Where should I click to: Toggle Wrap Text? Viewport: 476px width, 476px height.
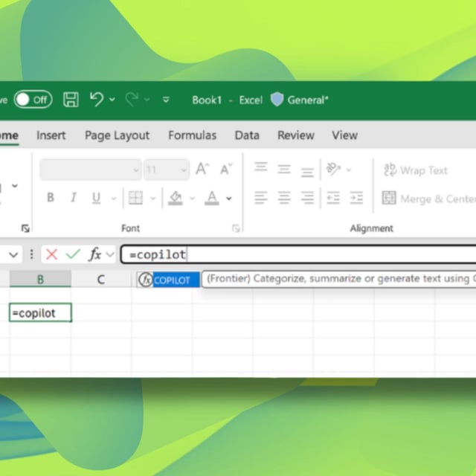415,170
